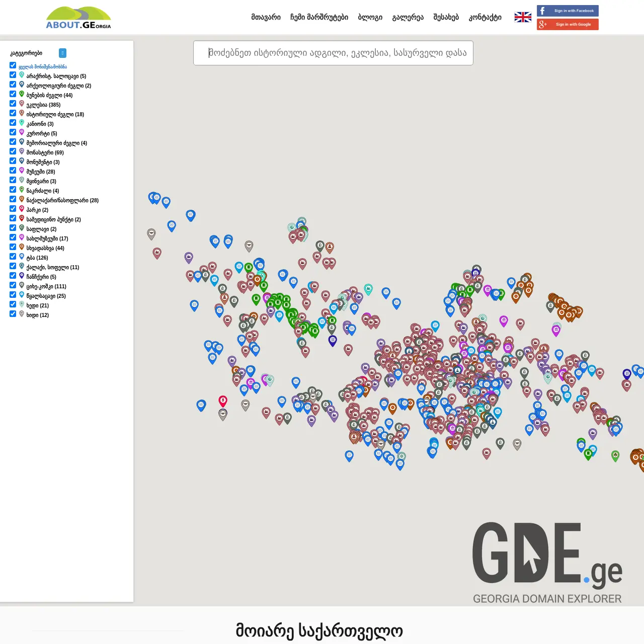Toggle the ყველას მონიშვნა select-all checkbox
The image size is (644, 644).
click(x=13, y=65)
